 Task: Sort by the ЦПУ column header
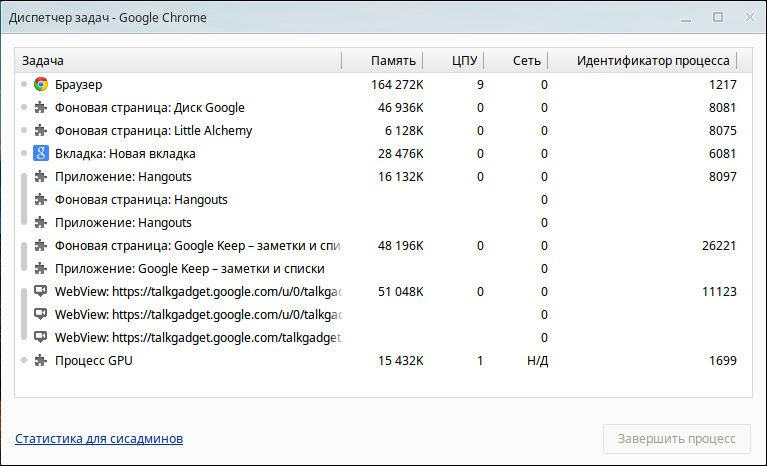tap(453, 61)
